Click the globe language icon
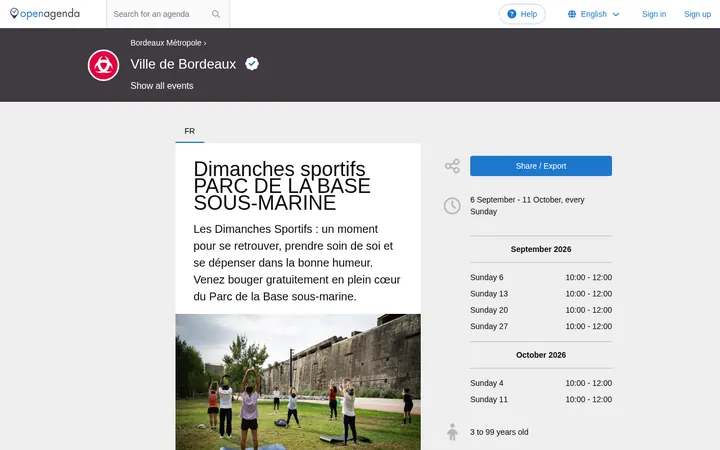The width and height of the screenshot is (720, 450). coord(572,14)
